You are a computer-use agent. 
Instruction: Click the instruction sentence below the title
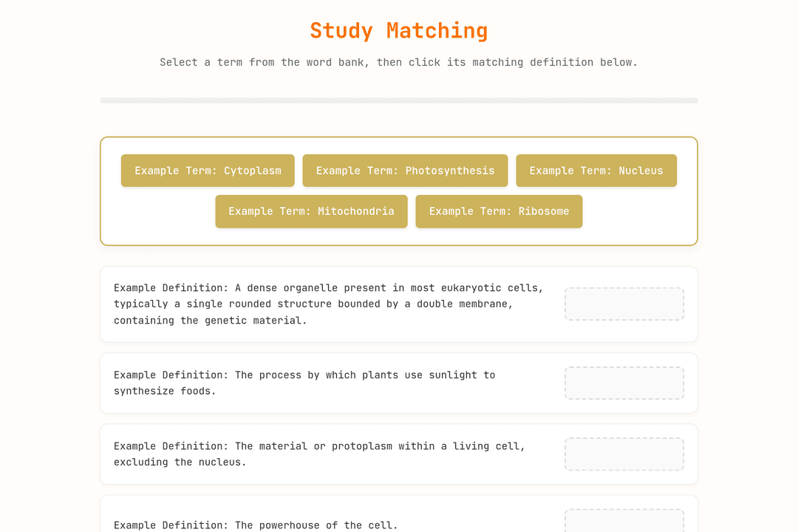click(x=399, y=62)
